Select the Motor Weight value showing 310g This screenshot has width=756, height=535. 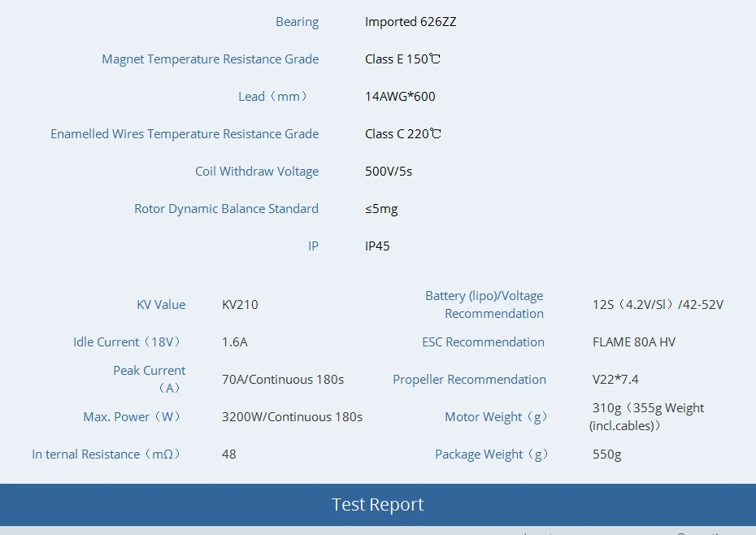646,416
